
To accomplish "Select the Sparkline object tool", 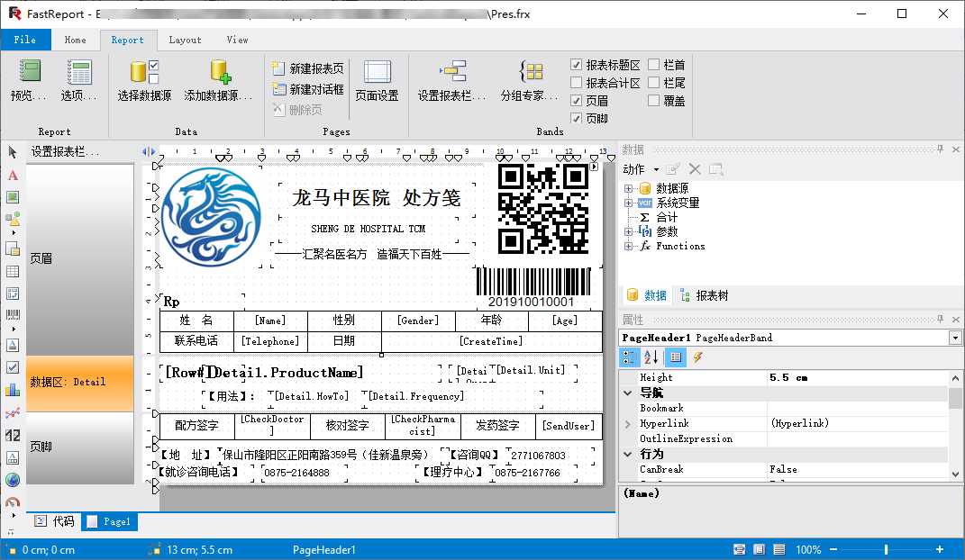I will pos(13,412).
